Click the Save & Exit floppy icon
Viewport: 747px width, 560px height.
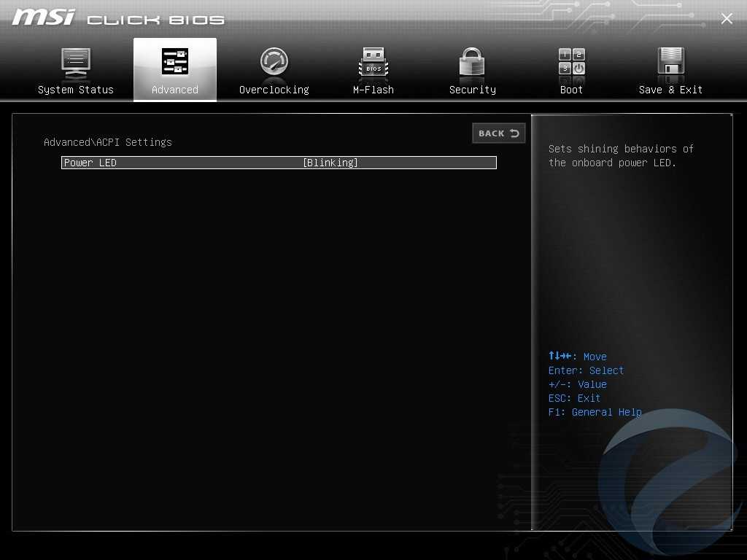pyautogui.click(x=670, y=62)
